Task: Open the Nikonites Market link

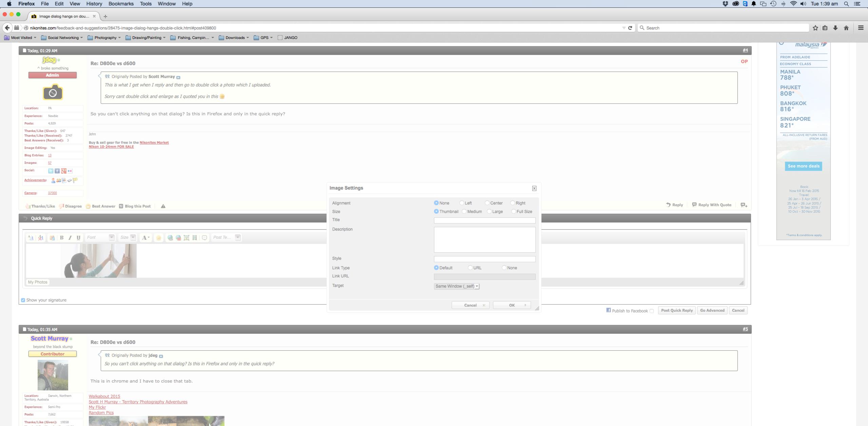Action: 154,142
